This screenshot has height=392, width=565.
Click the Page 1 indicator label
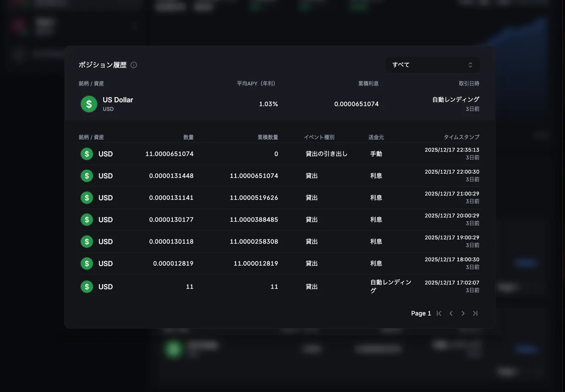point(421,313)
